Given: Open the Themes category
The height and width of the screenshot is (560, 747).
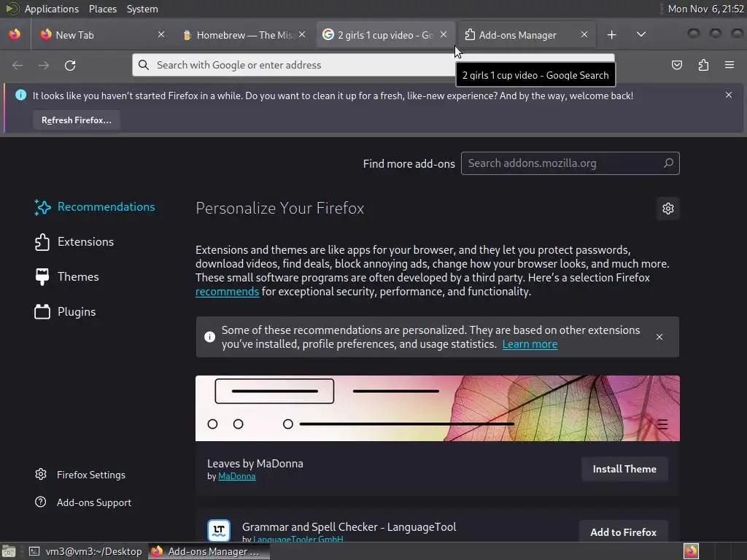Looking at the screenshot, I should pos(66,276).
